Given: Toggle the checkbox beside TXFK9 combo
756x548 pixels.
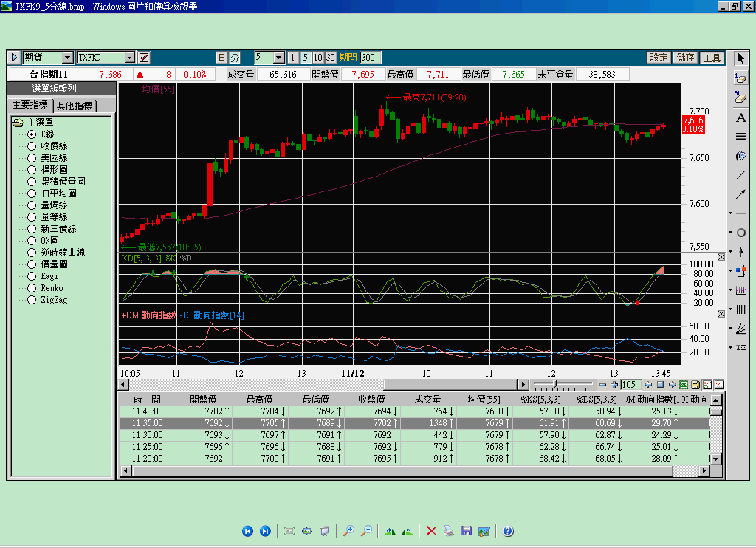Looking at the screenshot, I should (144, 58).
